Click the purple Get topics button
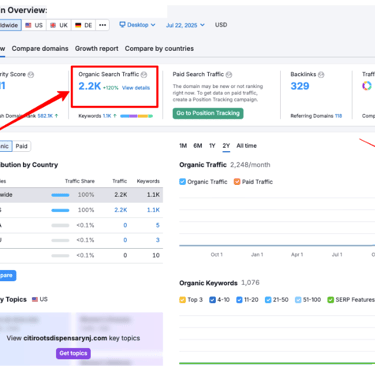Screen dimensions: 375x371 click(x=73, y=353)
